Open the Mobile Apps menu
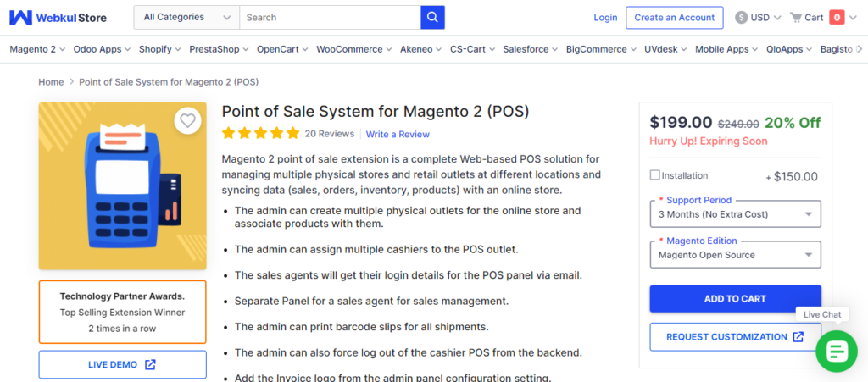This screenshot has height=382, width=868. click(x=726, y=49)
